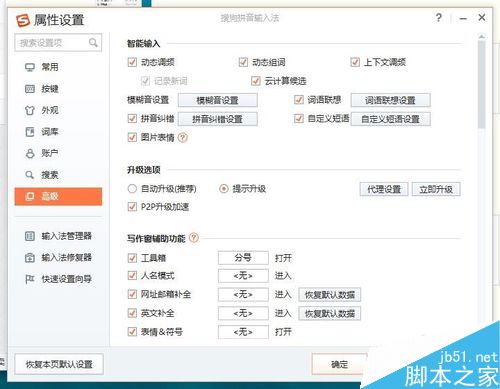Open the 词库 settings page
The width and height of the screenshot is (500, 389).
(x=58, y=132)
